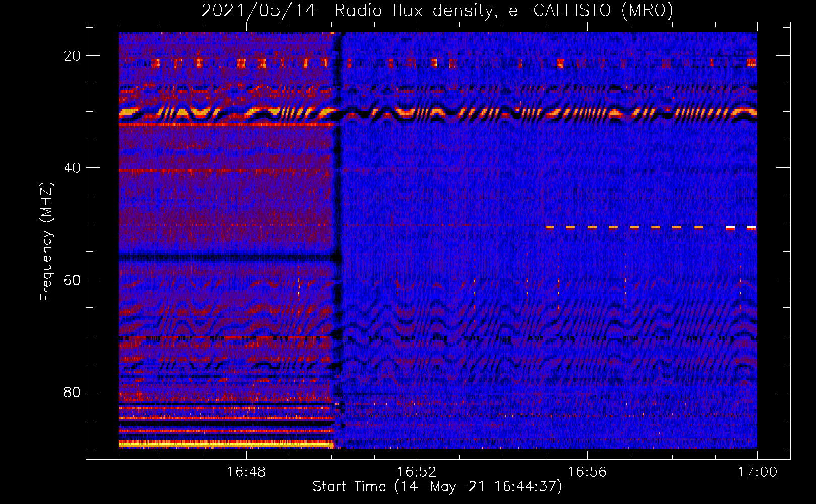Click the 'Frequency (MHZ)' axis label
Viewport: 816px width, 504px height.
pos(46,242)
